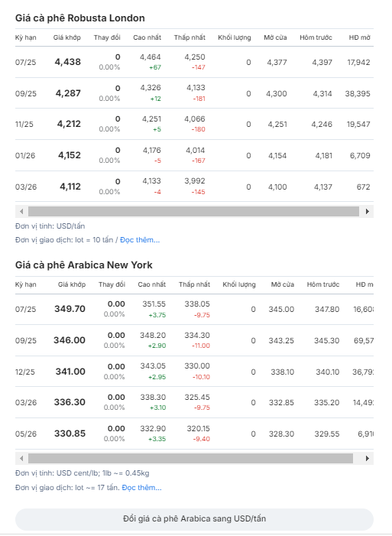Click Robusta table scrollbar right arrow
Image resolution: width=392 pixels, height=536 pixels.
pyautogui.click(x=368, y=211)
